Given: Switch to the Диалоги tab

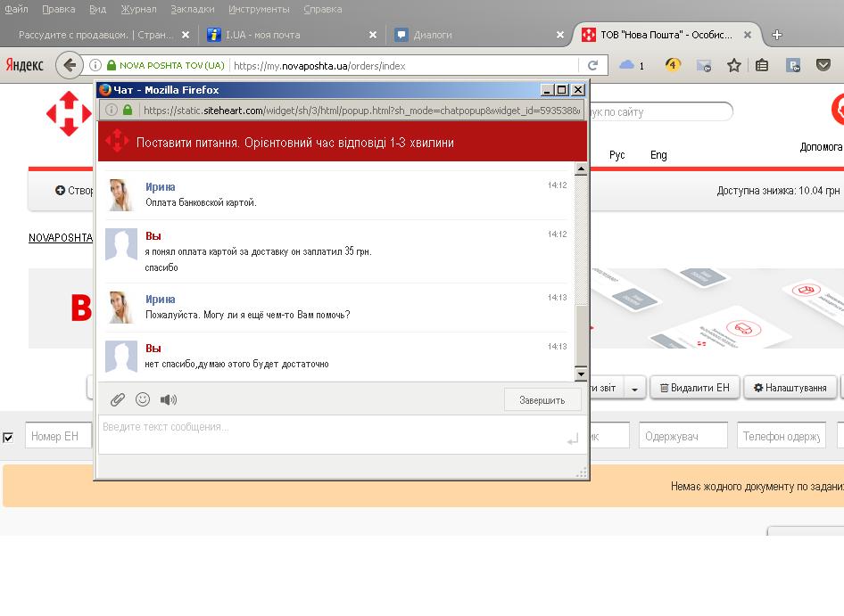Looking at the screenshot, I should pos(433,35).
